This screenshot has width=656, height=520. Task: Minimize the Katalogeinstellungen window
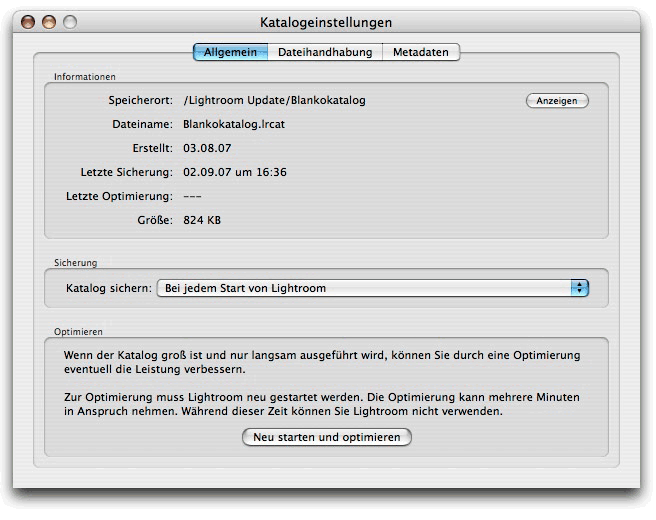(49, 22)
